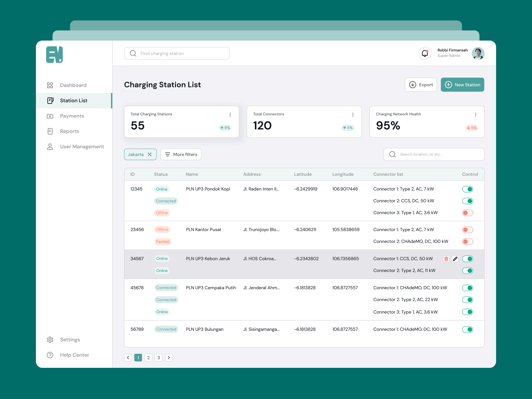This screenshot has height=399, width=532.
Task: Toggle Connector 1 CCS of Kebon Jeruk
Action: [x=468, y=259]
